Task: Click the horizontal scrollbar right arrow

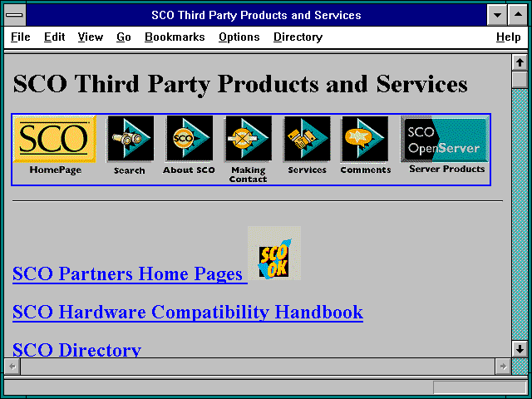Action: point(503,367)
